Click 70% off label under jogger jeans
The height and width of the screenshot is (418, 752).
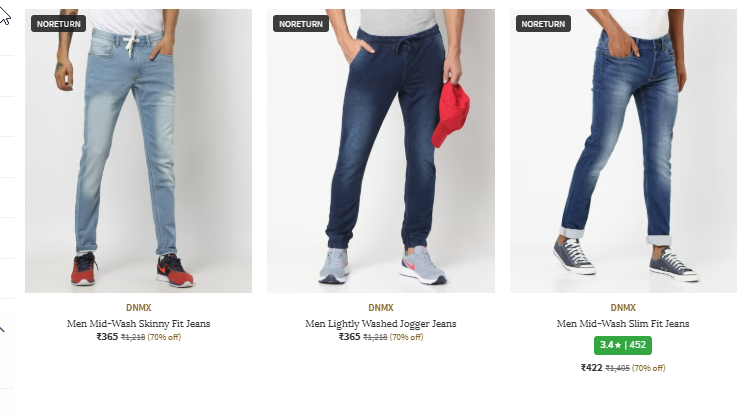coord(407,337)
